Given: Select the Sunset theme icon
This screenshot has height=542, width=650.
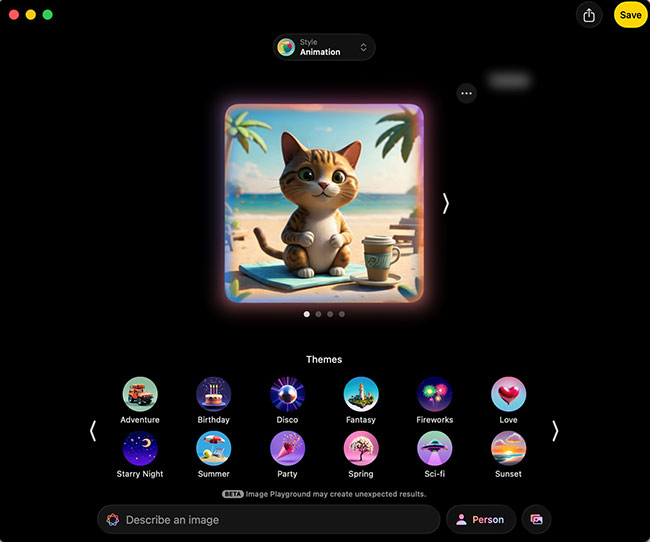Looking at the screenshot, I should [508, 448].
